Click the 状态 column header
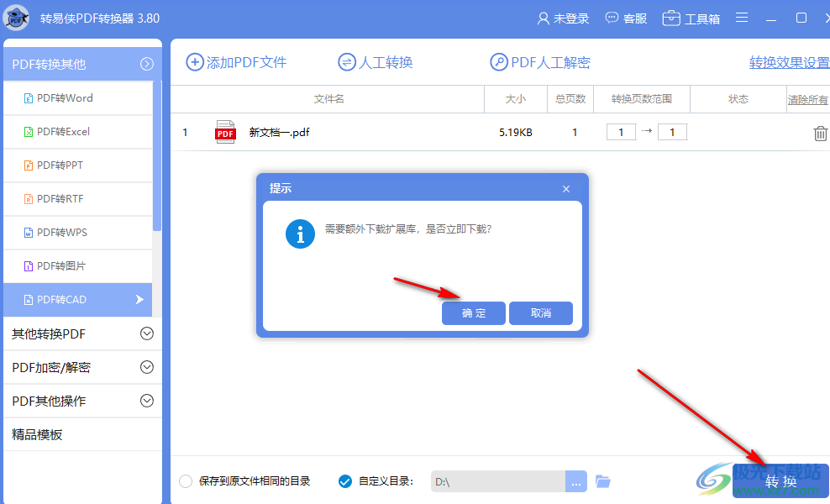This screenshot has width=830, height=504. [738, 99]
